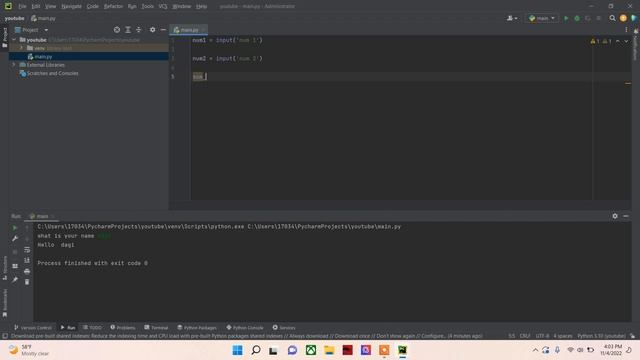Toggle the Notifications side panel button
This screenshot has width=640, height=360.
pos(636,44)
